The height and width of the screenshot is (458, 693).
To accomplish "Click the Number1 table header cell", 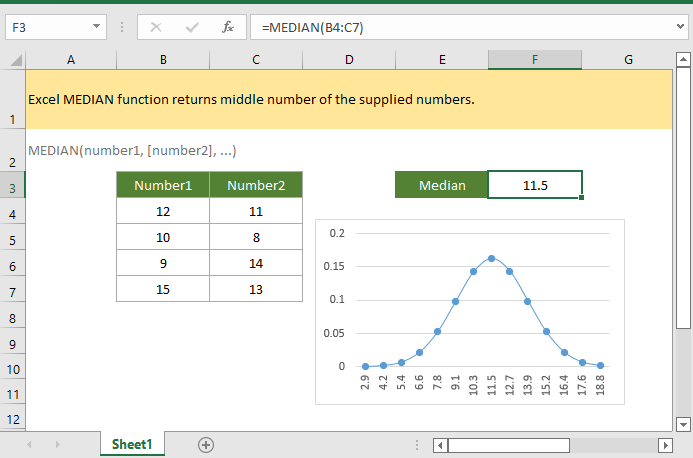I will (163, 185).
